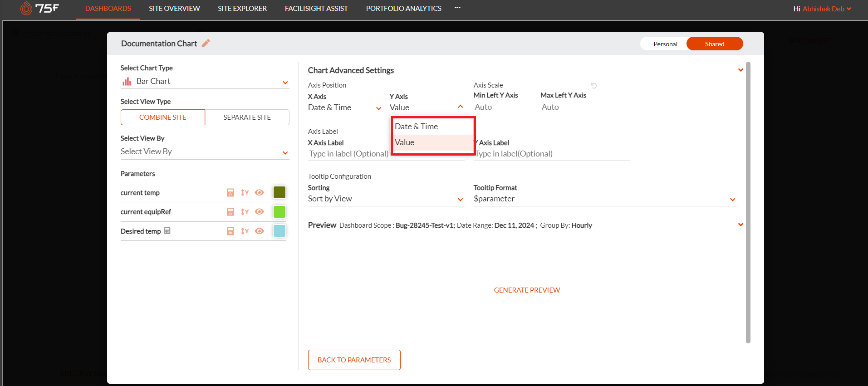Click the 75F logo
Viewport: 868px width, 386px height.
coord(39,8)
